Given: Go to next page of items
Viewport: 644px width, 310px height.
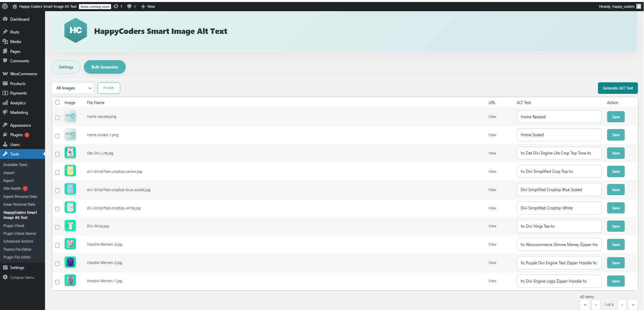Looking at the screenshot, I should [x=622, y=305].
